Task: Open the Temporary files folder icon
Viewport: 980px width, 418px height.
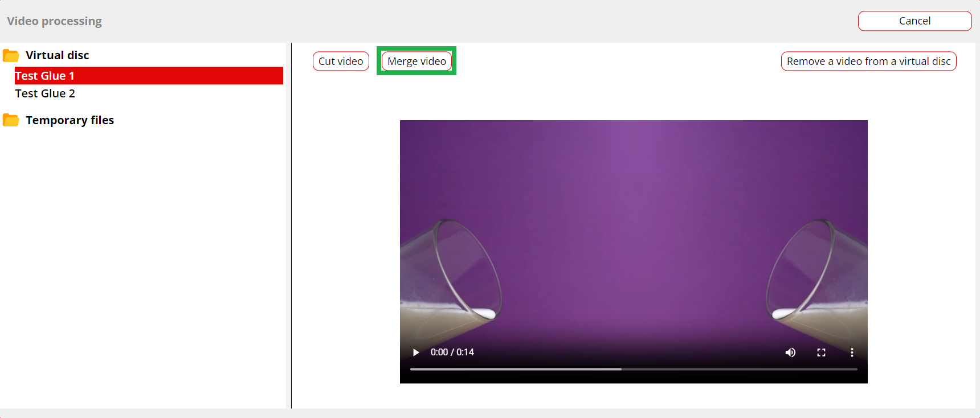Action: click(11, 120)
